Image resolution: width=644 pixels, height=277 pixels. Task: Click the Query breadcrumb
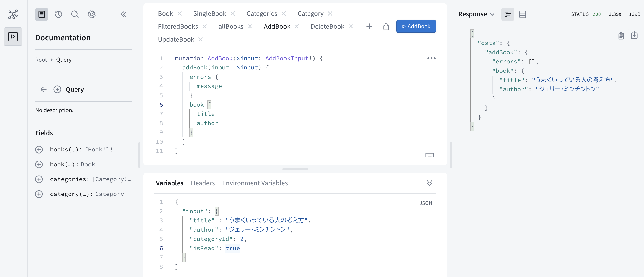tap(64, 60)
